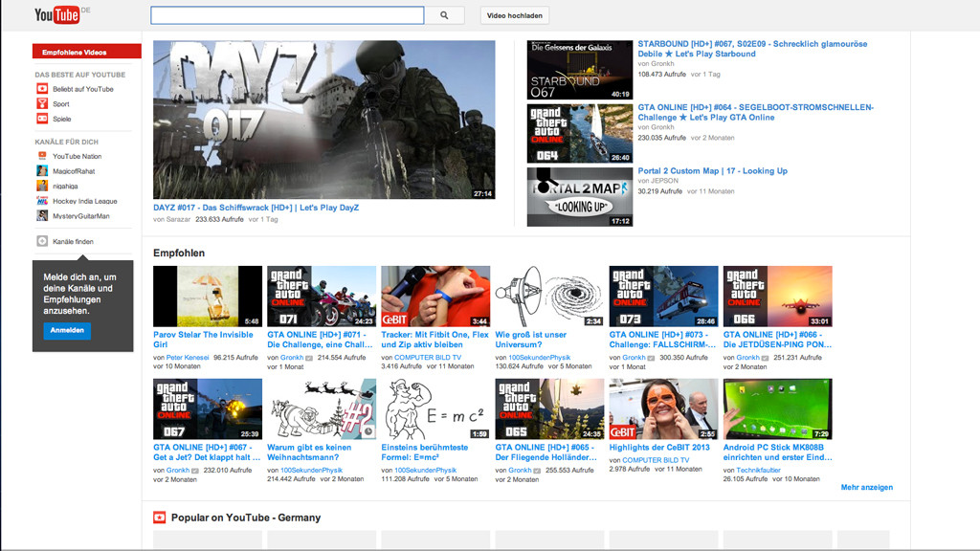
Task: Click the Popular on YouTube - Germany heading
Action: coord(246,518)
